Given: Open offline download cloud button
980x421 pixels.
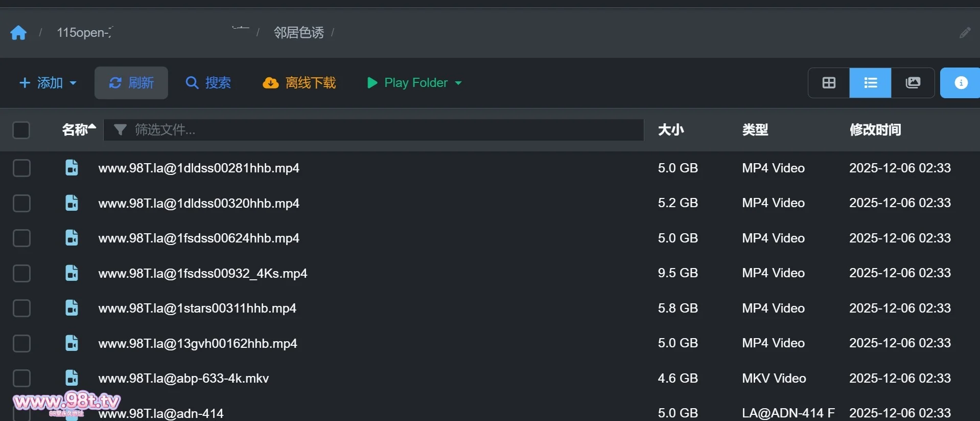Looking at the screenshot, I should (299, 83).
